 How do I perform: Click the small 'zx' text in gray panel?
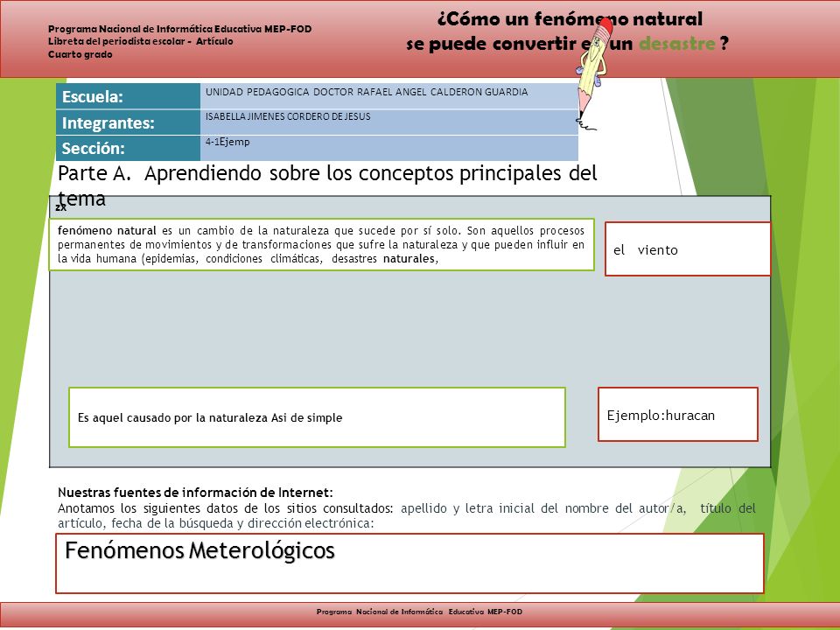[x=60, y=206]
